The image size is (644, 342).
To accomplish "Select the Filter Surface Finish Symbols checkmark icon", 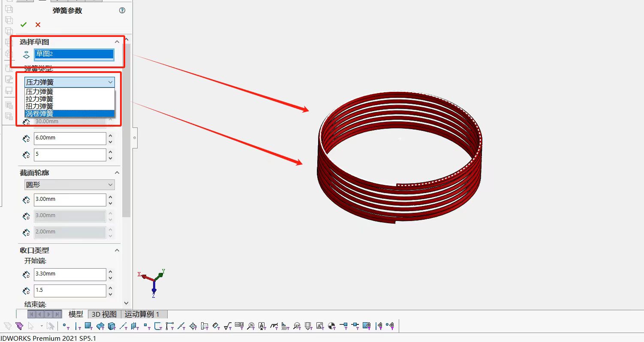I will tap(228, 326).
